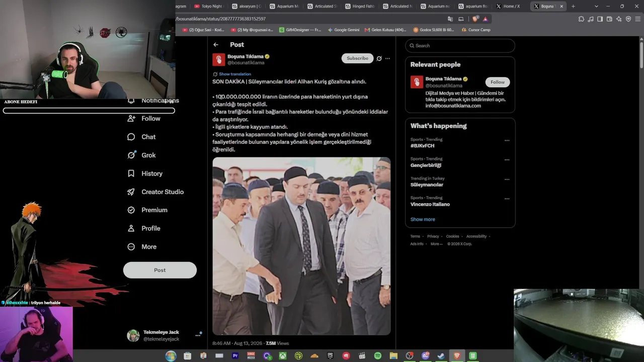Go back using the arrow beside Post header
The height and width of the screenshot is (362, 644).
[x=216, y=45]
